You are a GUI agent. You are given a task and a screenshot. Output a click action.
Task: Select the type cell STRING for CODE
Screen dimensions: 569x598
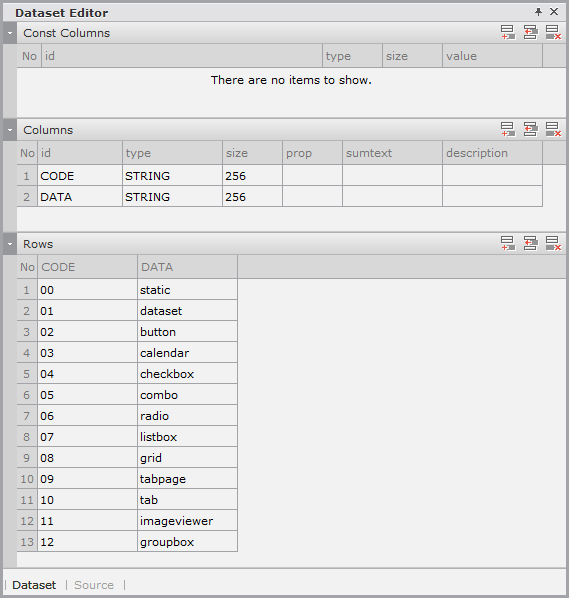click(172, 176)
